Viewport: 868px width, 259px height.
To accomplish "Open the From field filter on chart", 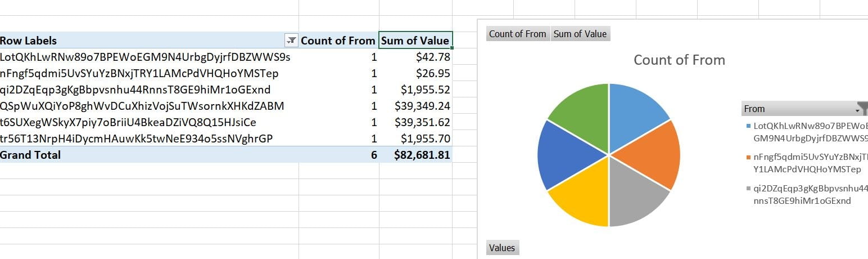I will pyautogui.click(x=860, y=109).
